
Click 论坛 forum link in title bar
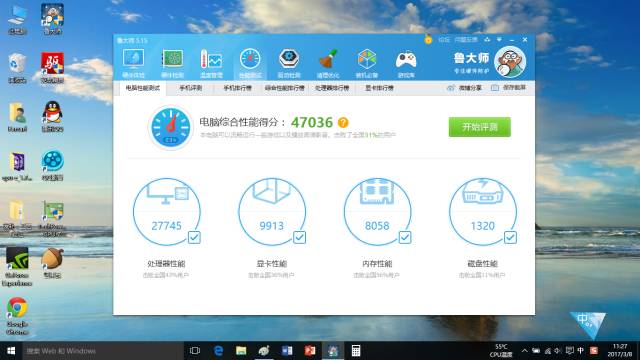444,40
